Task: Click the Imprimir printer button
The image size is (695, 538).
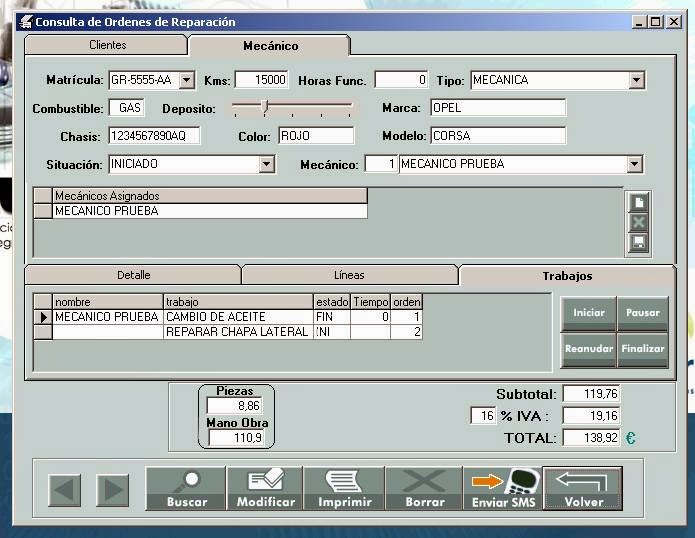Action: (344, 488)
